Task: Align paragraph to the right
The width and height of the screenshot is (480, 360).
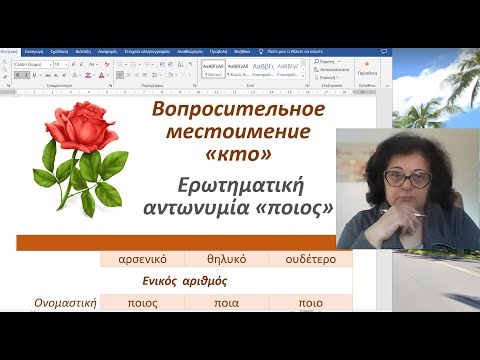Action: (x=136, y=75)
